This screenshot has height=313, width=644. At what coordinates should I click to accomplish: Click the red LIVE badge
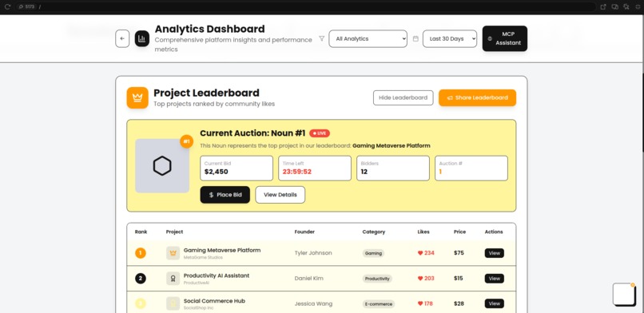(320, 133)
